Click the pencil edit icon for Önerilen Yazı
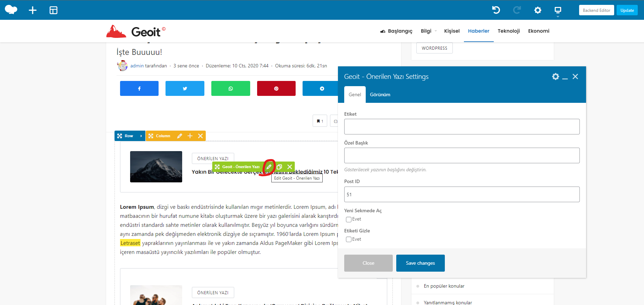This screenshot has width=644, height=305. pyautogui.click(x=269, y=167)
